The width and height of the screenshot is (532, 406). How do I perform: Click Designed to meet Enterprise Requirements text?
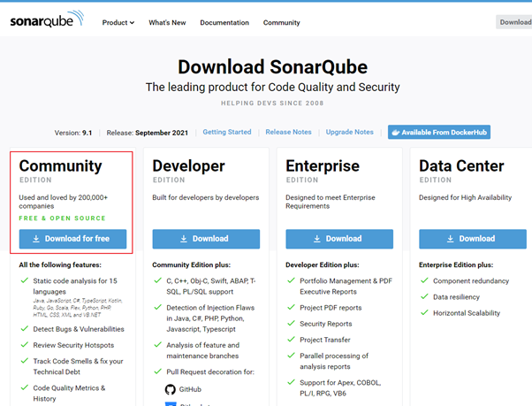pos(331,202)
